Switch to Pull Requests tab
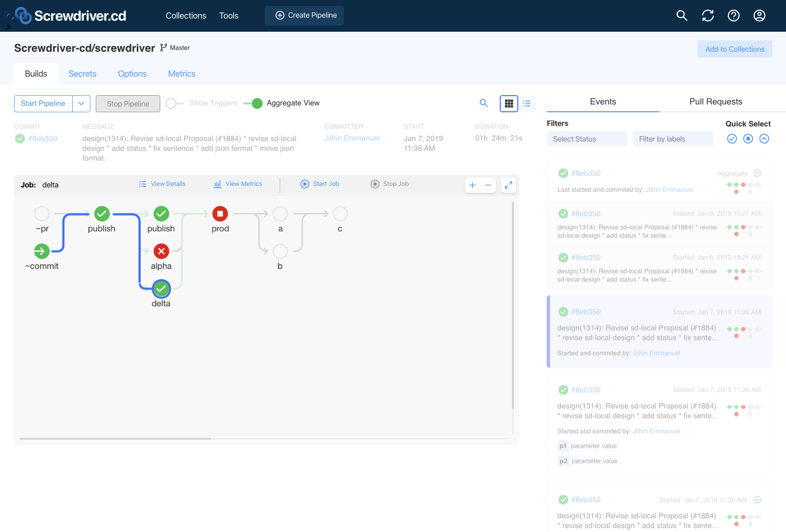The height and width of the screenshot is (532, 786). coord(716,102)
